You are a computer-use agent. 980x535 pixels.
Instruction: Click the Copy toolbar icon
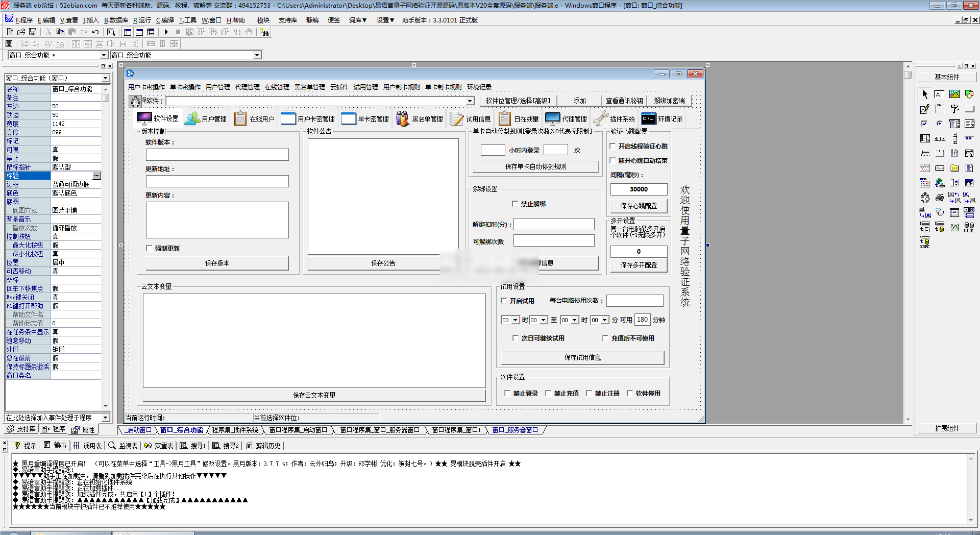[x=60, y=32]
